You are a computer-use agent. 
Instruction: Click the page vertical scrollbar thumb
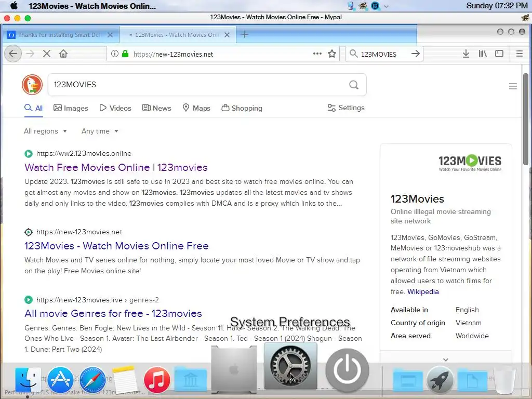point(526,119)
